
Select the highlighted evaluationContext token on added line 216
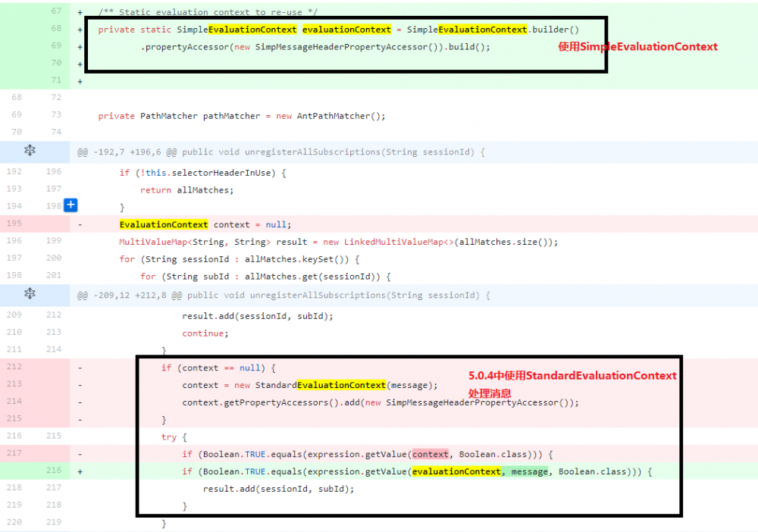pyautogui.click(x=456, y=471)
